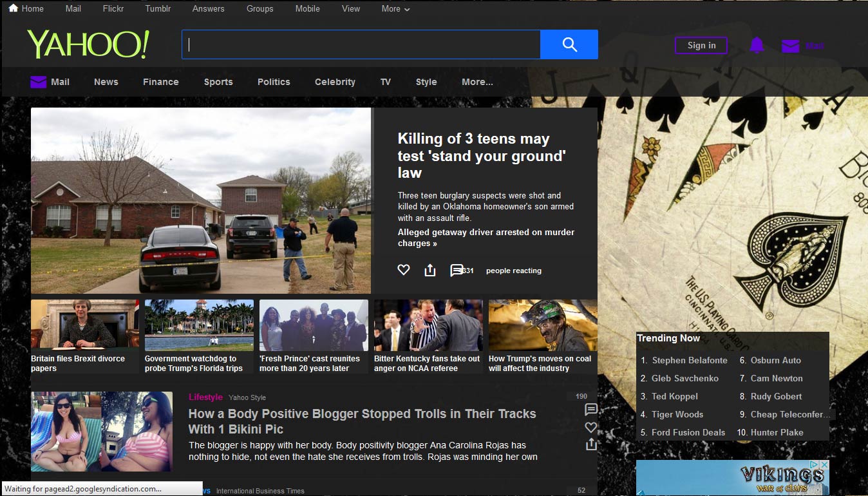Click inside the Yahoo search field
This screenshot has height=496, width=868.
361,44
